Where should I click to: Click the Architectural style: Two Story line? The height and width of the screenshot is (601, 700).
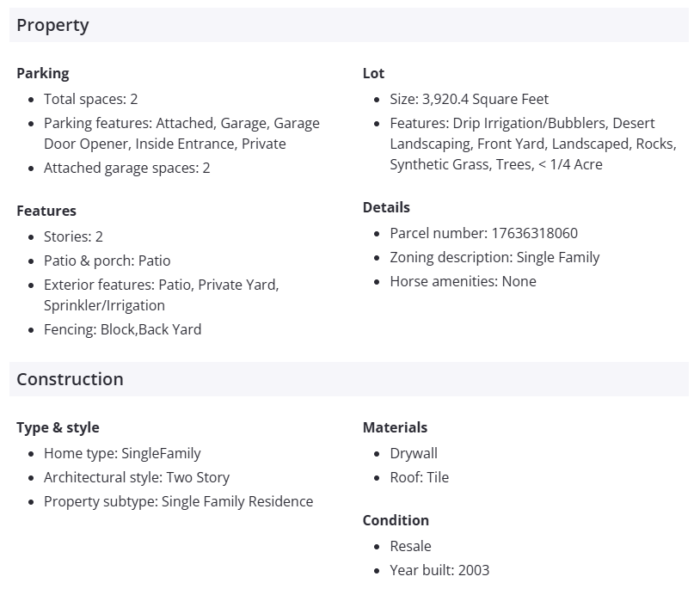[x=137, y=477]
